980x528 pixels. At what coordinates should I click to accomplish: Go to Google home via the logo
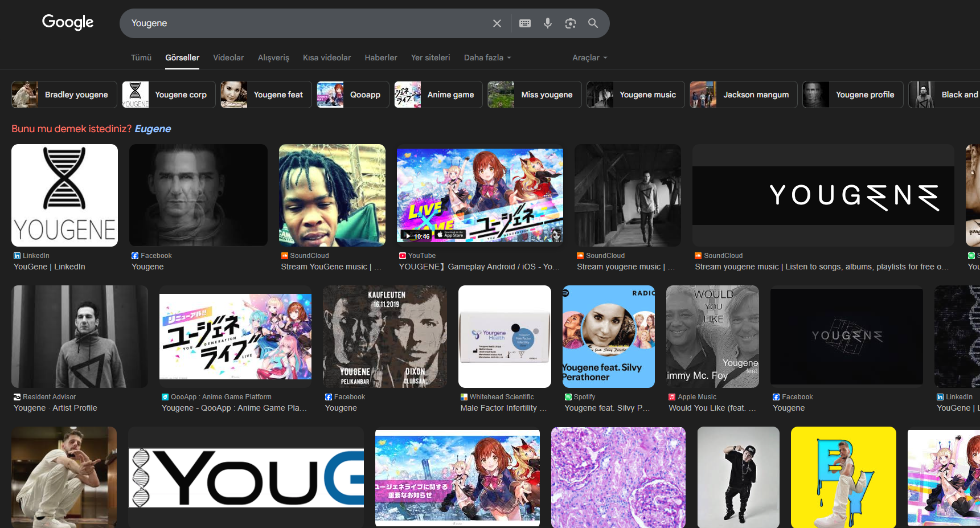tap(68, 22)
